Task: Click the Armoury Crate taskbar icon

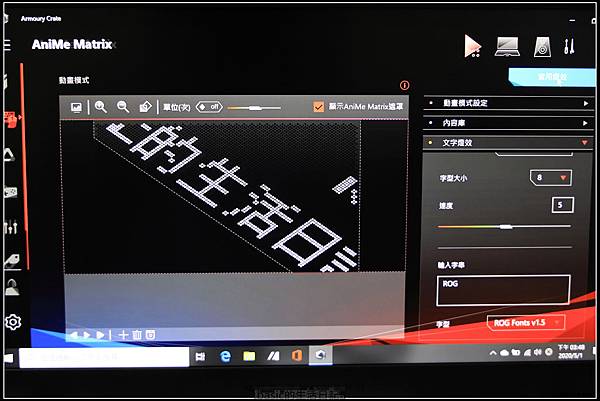Action: point(321,356)
